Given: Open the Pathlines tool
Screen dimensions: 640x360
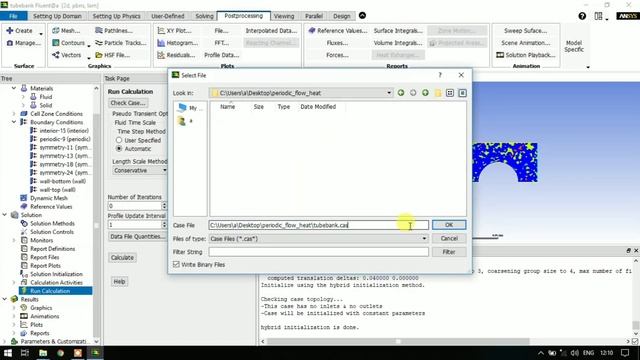Looking at the screenshot, I should [x=114, y=31].
